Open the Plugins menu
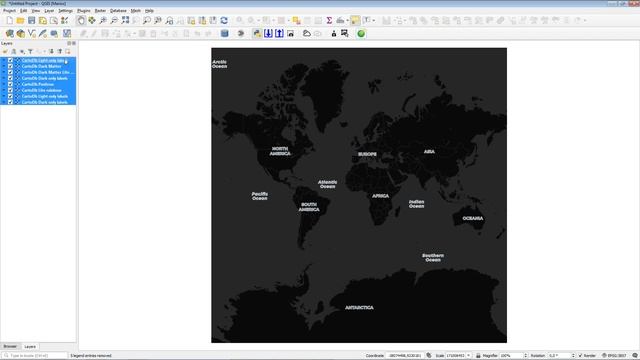Screen dimensions: 640x360 coord(84,11)
